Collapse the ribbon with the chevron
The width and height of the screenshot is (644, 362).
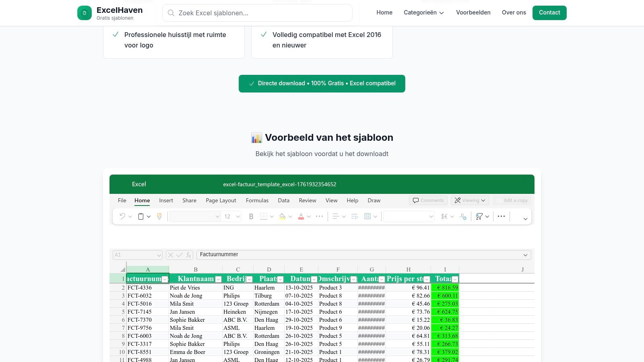(x=525, y=219)
